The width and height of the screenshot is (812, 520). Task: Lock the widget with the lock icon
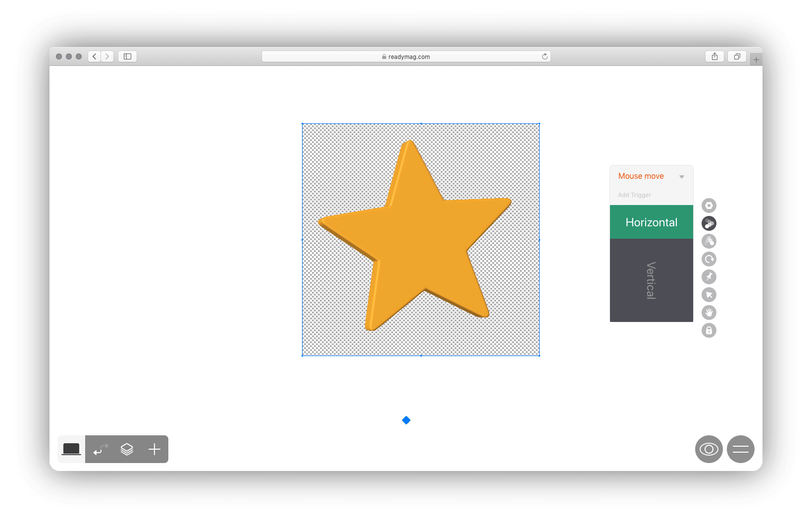click(x=709, y=330)
